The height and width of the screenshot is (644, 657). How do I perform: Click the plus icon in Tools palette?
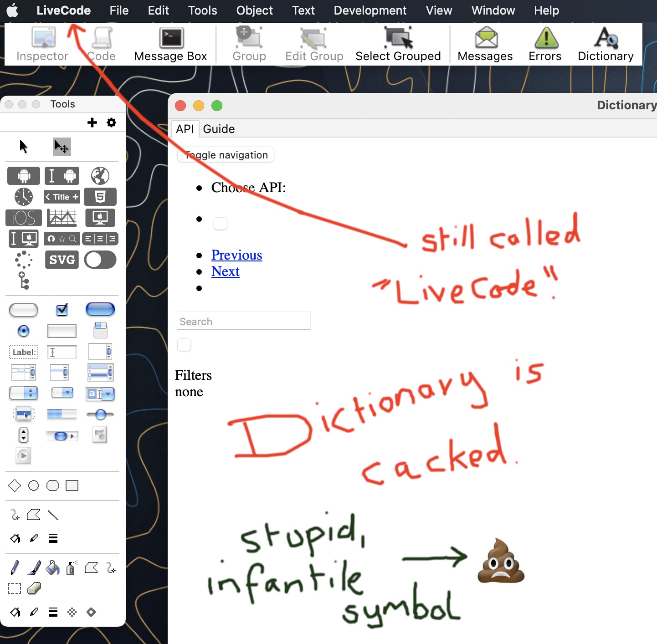pyautogui.click(x=92, y=123)
